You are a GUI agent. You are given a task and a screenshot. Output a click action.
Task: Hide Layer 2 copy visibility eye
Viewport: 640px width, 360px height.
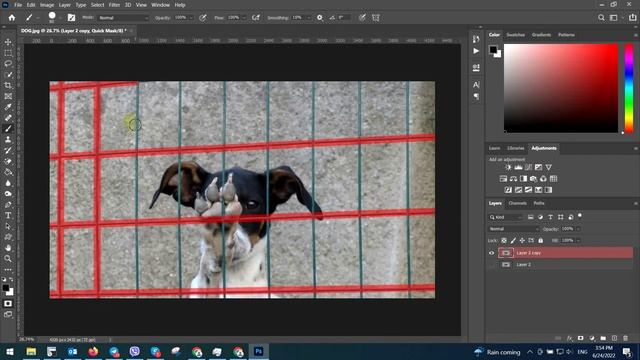(x=491, y=253)
